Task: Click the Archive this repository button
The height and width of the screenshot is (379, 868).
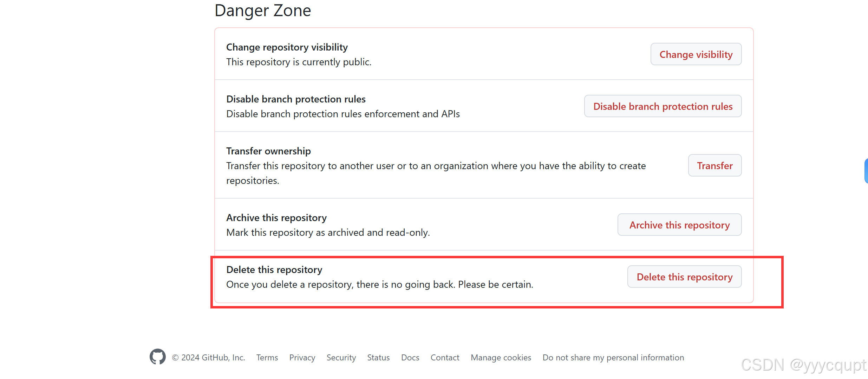Action: 679,225
